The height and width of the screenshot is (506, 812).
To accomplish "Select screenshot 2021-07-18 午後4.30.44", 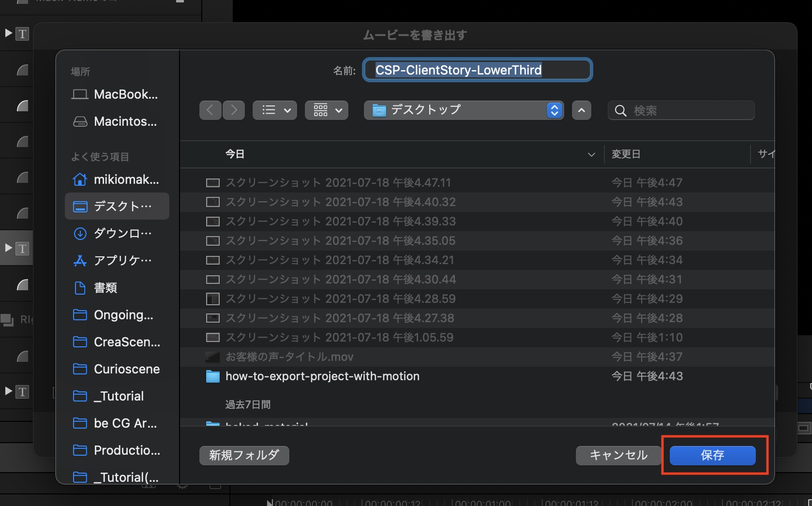I will click(477, 279).
